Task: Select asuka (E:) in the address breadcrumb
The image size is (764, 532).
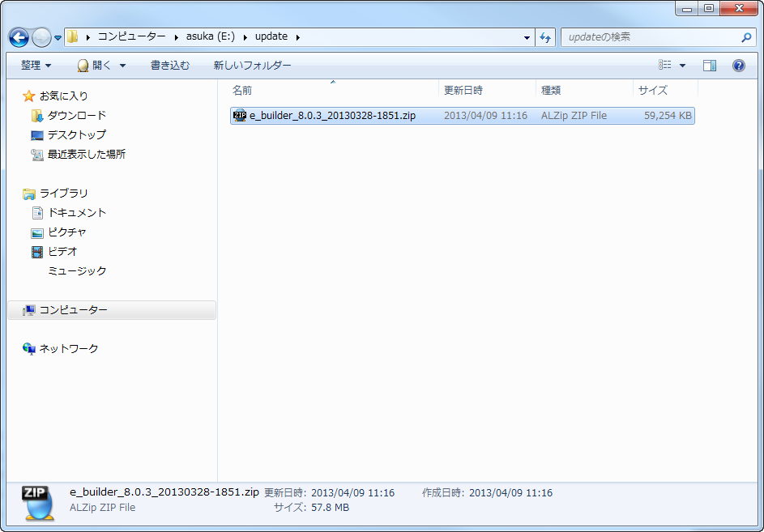Action: pos(211,36)
